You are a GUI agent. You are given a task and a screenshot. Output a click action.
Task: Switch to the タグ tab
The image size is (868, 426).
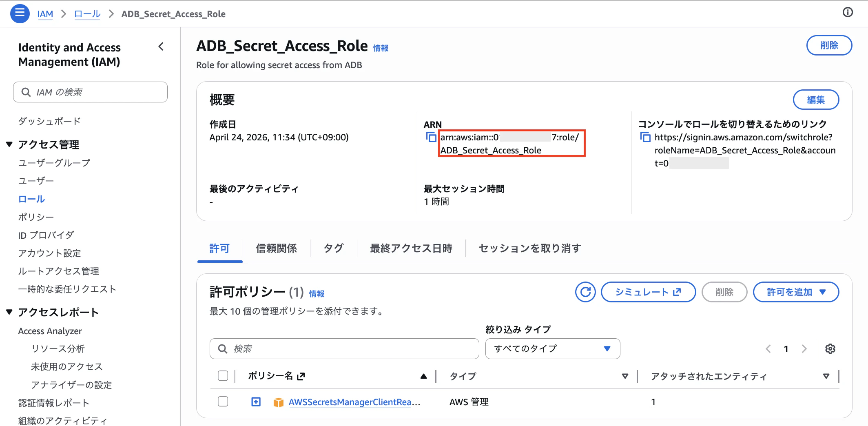tap(334, 248)
